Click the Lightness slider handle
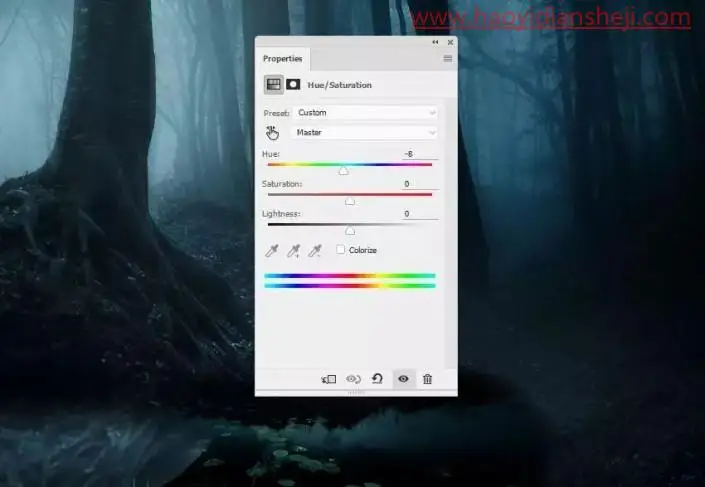Viewport: 705px width, 487px height. (350, 231)
